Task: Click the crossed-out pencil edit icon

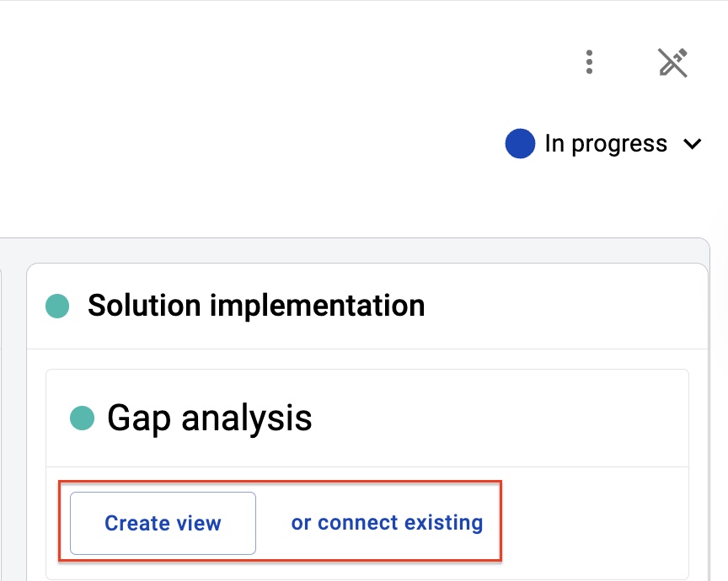Action: click(x=672, y=62)
